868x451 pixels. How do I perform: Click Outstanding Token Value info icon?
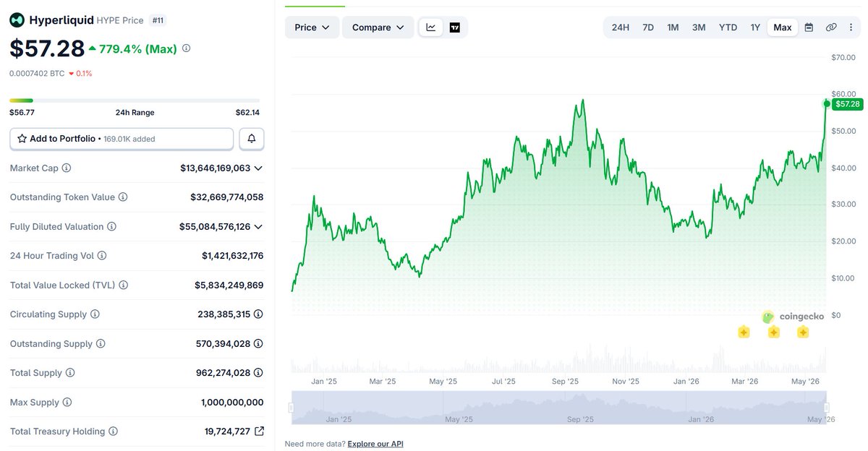coord(123,197)
